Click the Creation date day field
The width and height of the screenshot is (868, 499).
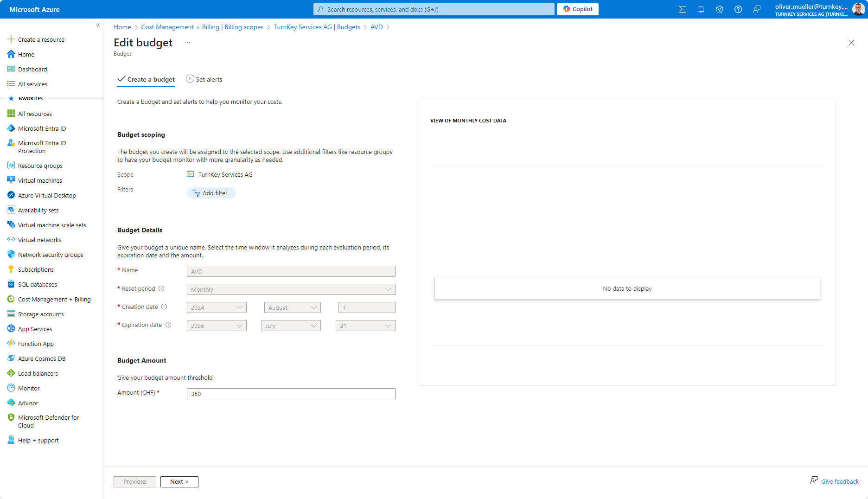pos(367,307)
